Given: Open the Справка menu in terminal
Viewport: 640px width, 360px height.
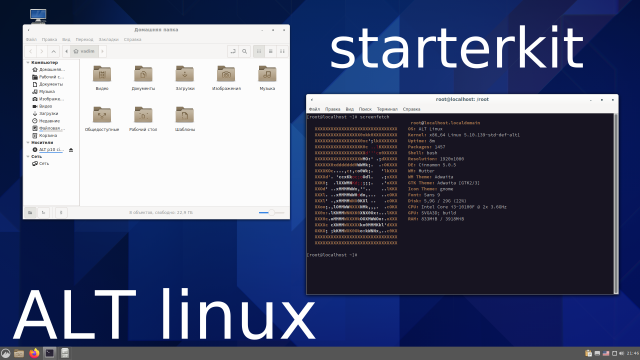Looking at the screenshot, I should point(411,109).
